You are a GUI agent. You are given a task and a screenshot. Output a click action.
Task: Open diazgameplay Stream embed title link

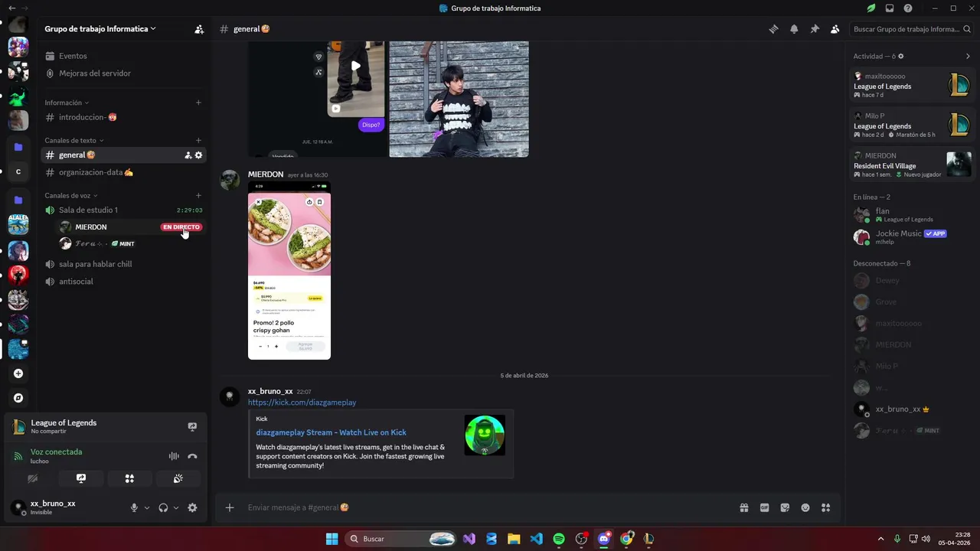pyautogui.click(x=331, y=432)
